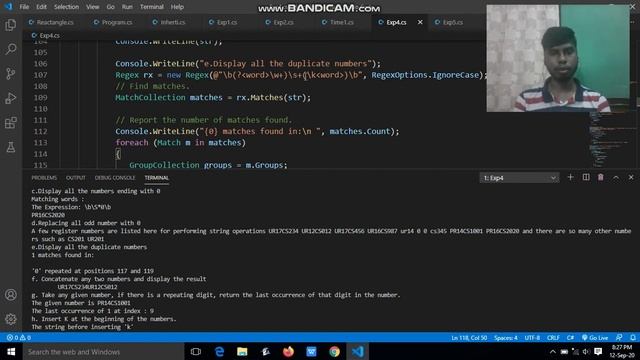Screen dimensions: 640x360
Task: Switch to the DEBUG CONSOLE panel tab
Action: click(115, 178)
